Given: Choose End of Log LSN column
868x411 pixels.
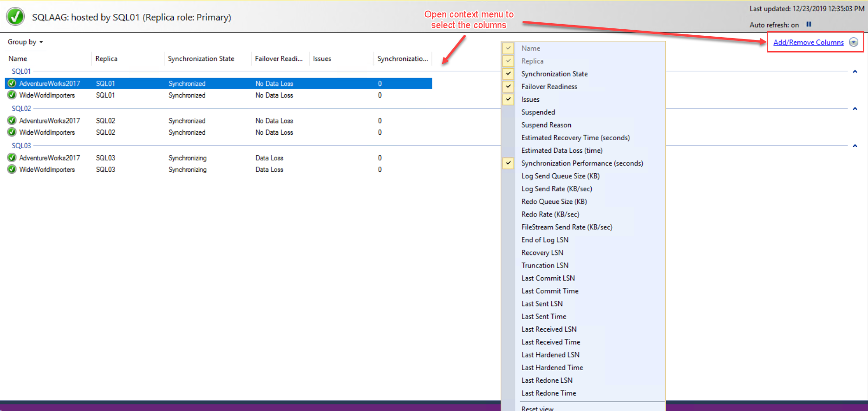Looking at the screenshot, I should pyautogui.click(x=545, y=240).
